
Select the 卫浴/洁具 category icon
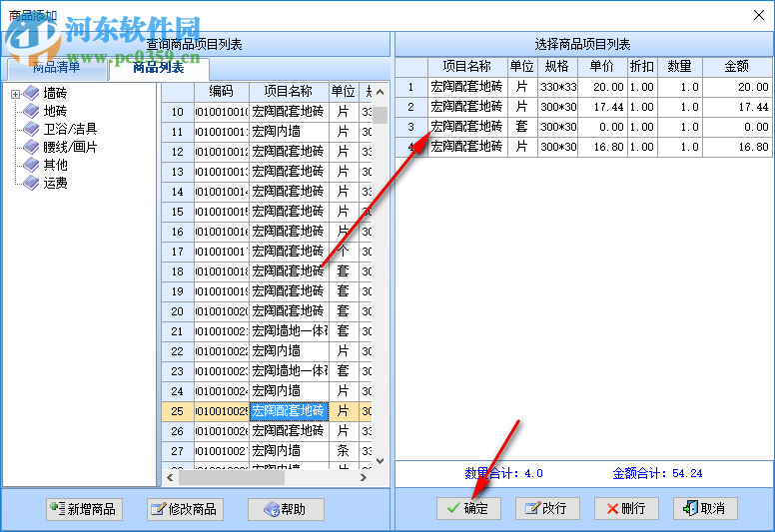pyautogui.click(x=31, y=129)
